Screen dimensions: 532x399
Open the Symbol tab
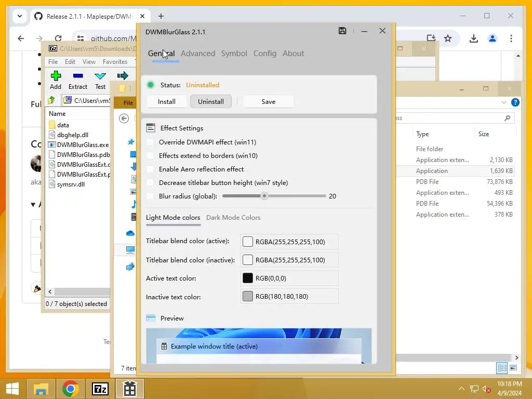tap(234, 54)
